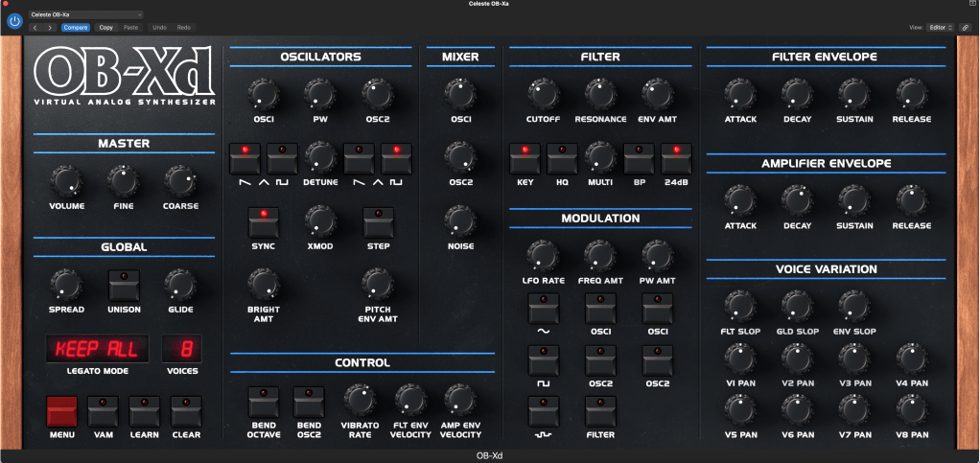
Task: Click the Copy button in the toolbar
Action: point(105,28)
